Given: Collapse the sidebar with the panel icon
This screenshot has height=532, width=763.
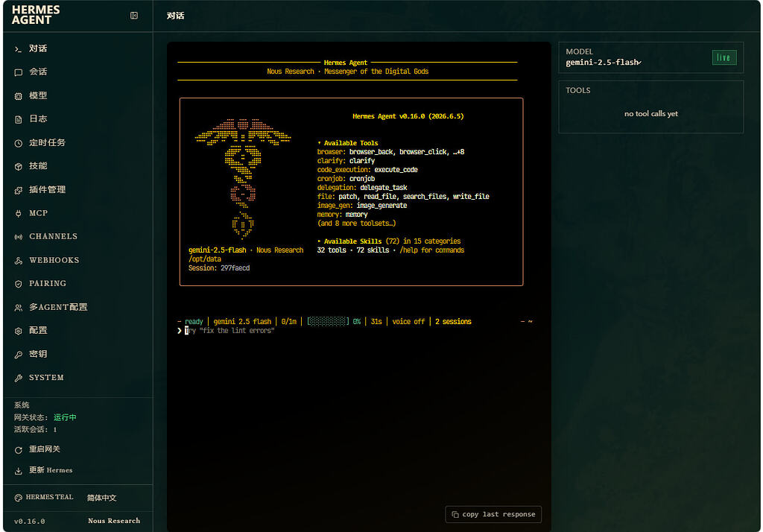Looking at the screenshot, I should (x=134, y=16).
